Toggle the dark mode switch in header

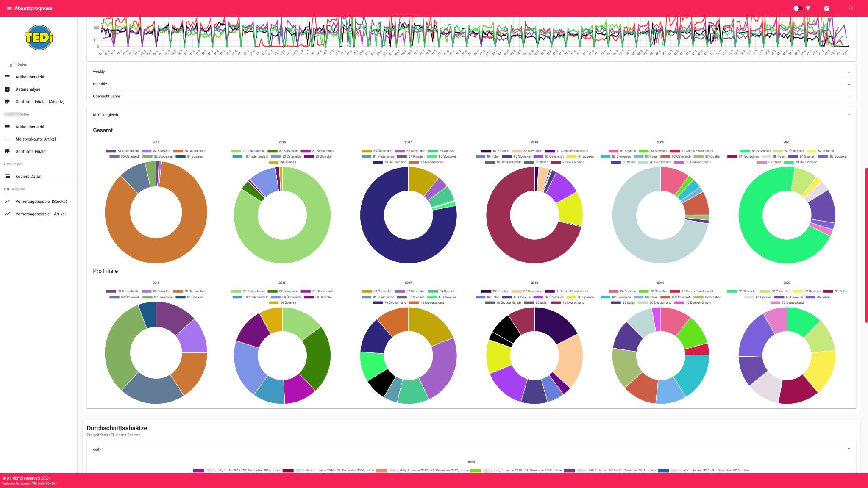[798, 8]
